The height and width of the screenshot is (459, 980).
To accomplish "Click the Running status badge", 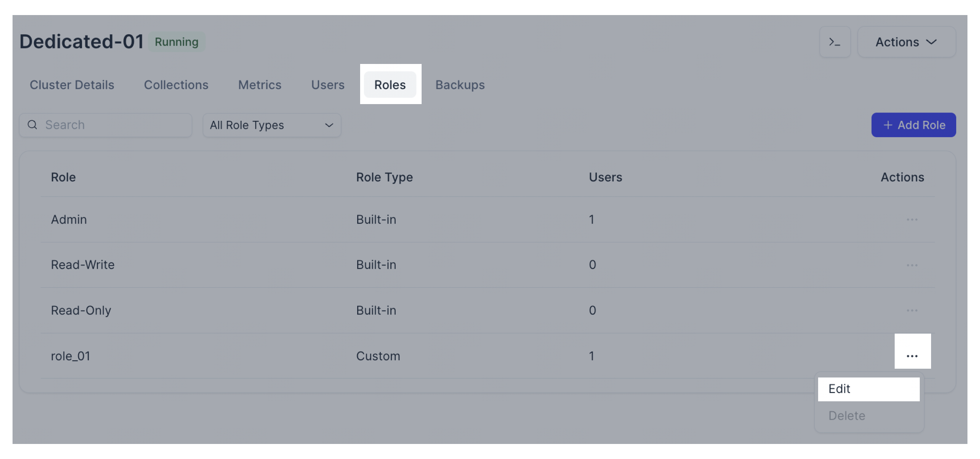I will tap(177, 42).
